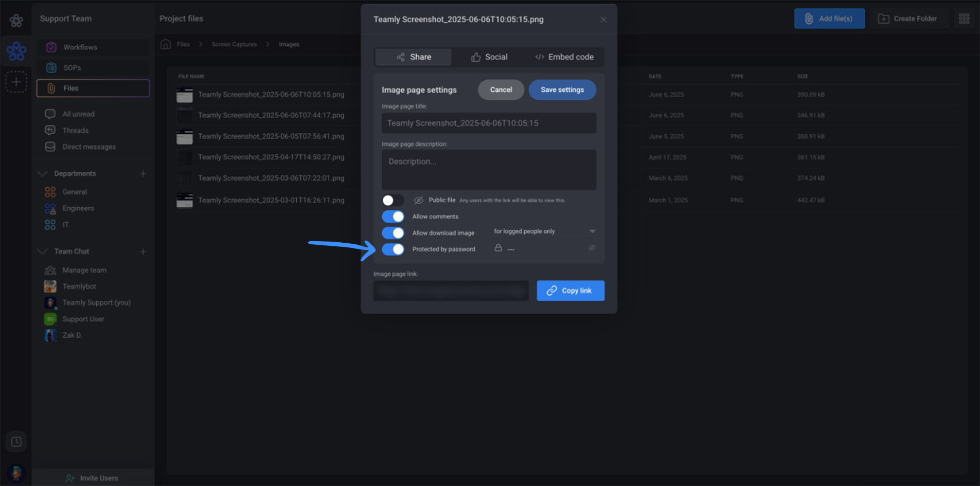
Task: Click the Add file(s) button
Action: point(829,19)
